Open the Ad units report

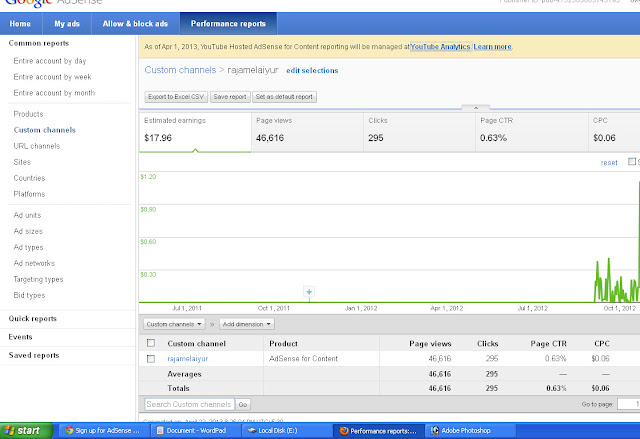(27, 215)
